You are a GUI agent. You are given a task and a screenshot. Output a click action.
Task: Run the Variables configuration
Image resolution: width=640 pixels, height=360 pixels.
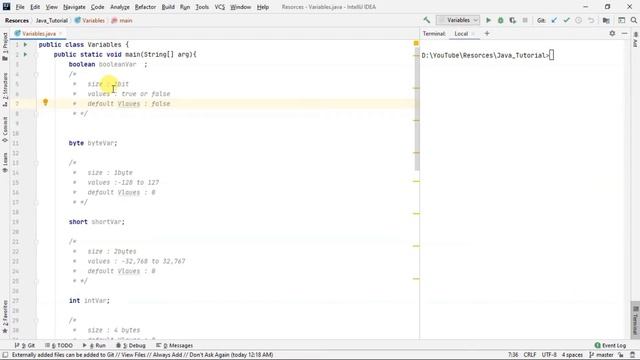click(x=488, y=20)
